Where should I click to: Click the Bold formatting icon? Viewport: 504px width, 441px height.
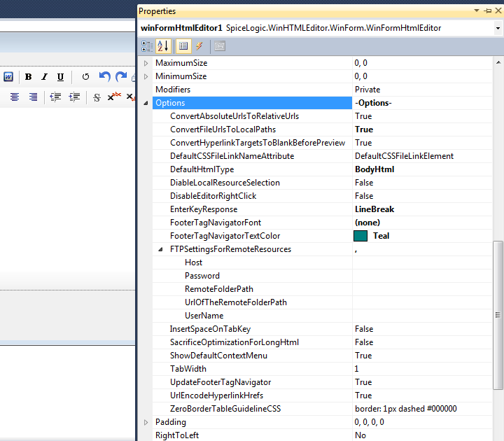click(29, 77)
